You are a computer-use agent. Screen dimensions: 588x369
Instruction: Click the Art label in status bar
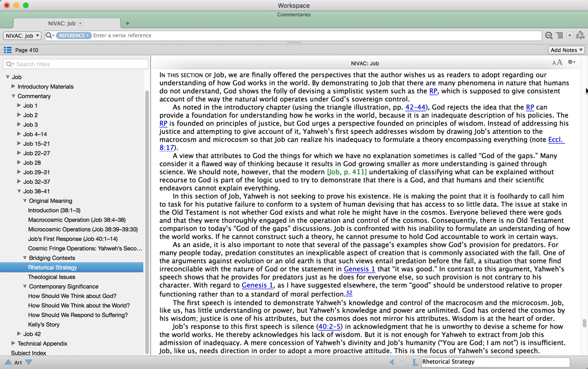tap(18, 363)
